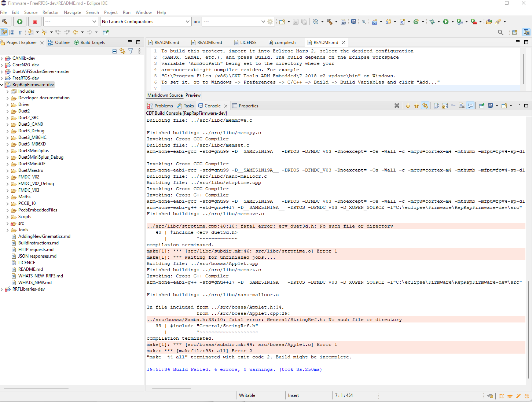Click the Clear Console icon
The width and height of the screenshot is (532, 402).
point(462,106)
